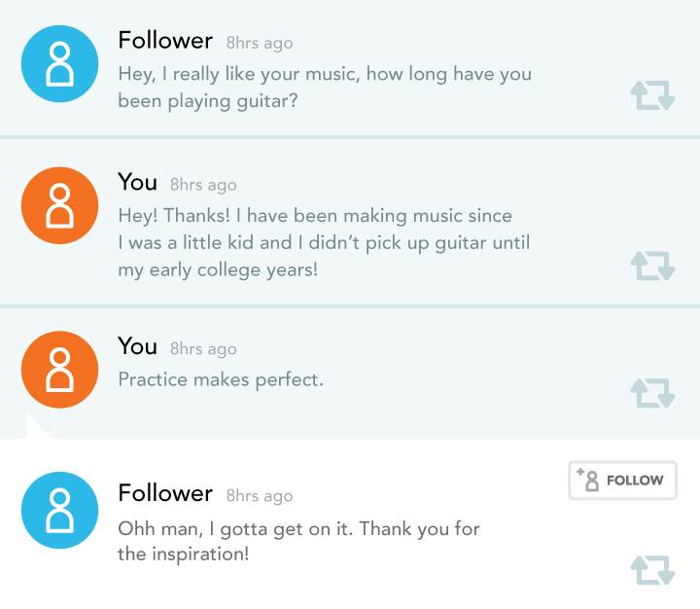Click the timestamp on the guitar question
The image size is (700, 609).
(260, 44)
